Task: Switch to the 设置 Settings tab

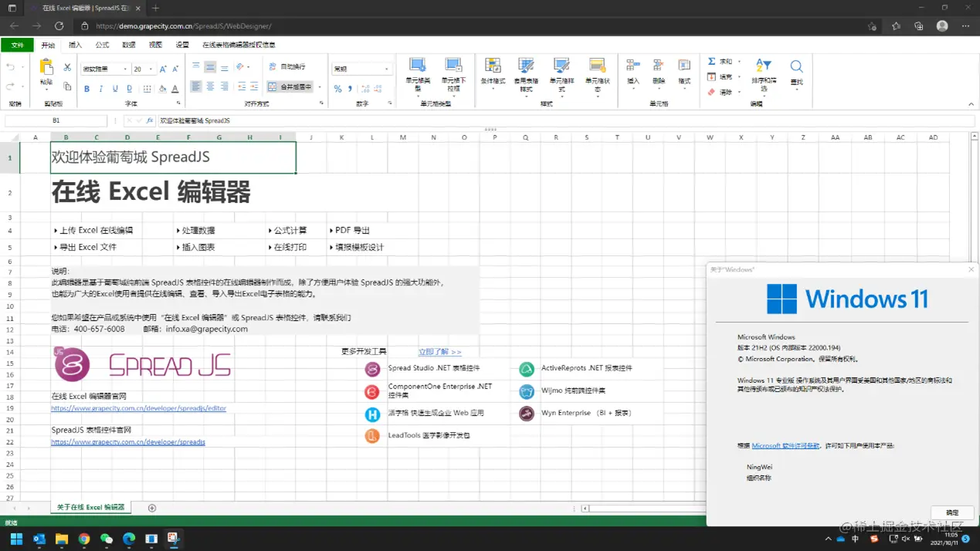Action: click(x=182, y=45)
